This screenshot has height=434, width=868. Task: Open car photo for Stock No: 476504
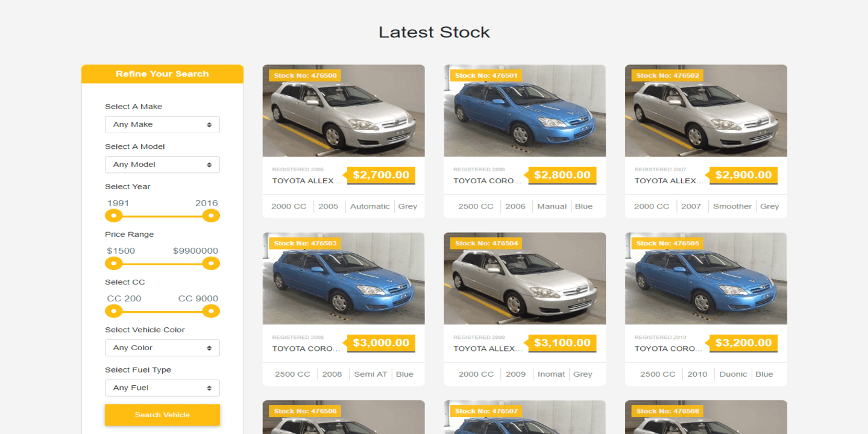tap(525, 278)
